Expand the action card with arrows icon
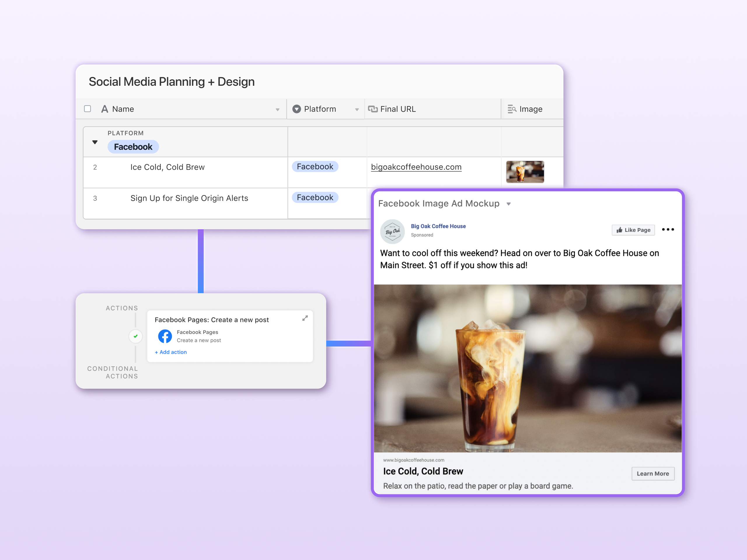This screenshot has height=560, width=747. (305, 318)
